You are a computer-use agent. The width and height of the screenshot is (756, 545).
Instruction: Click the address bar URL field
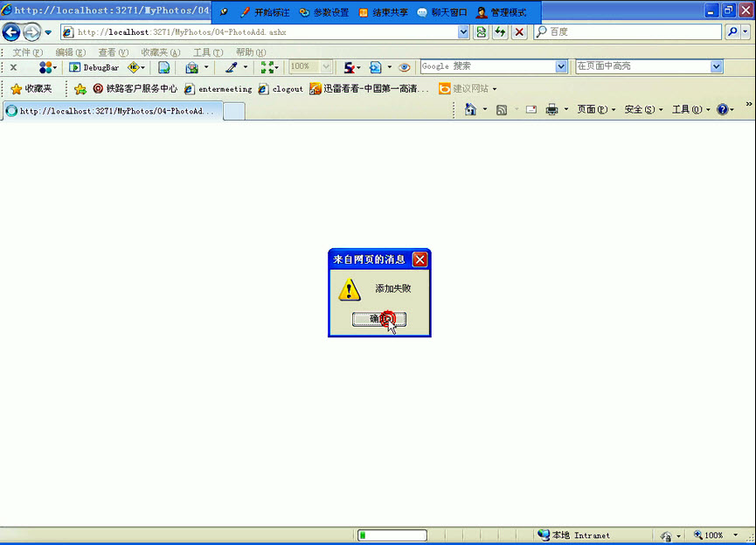click(262, 31)
